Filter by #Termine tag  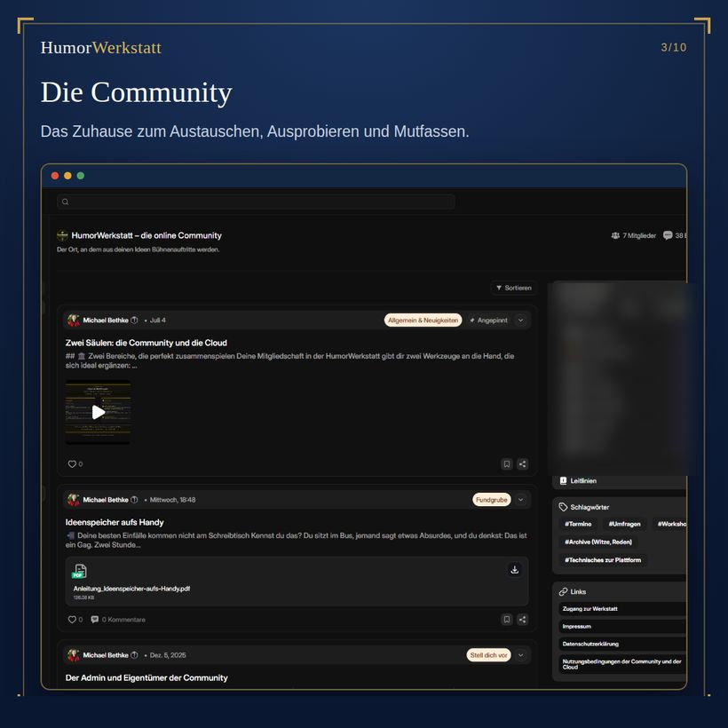tap(578, 524)
